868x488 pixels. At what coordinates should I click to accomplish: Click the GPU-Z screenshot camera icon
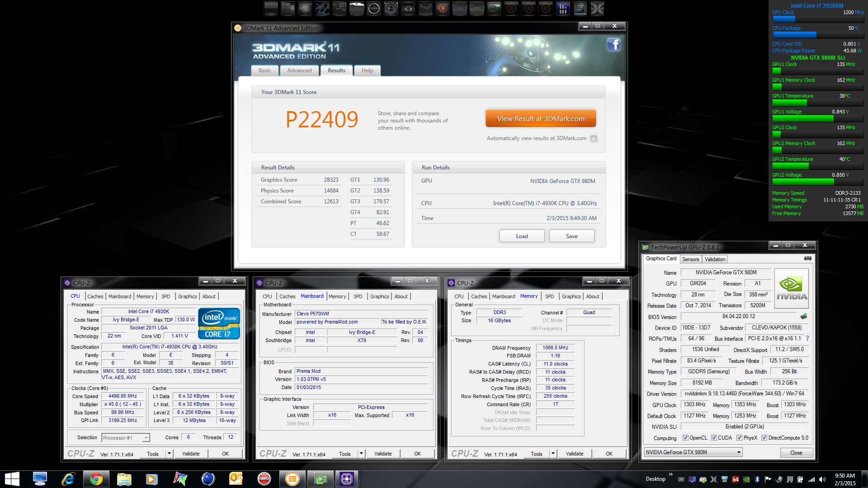click(807, 258)
